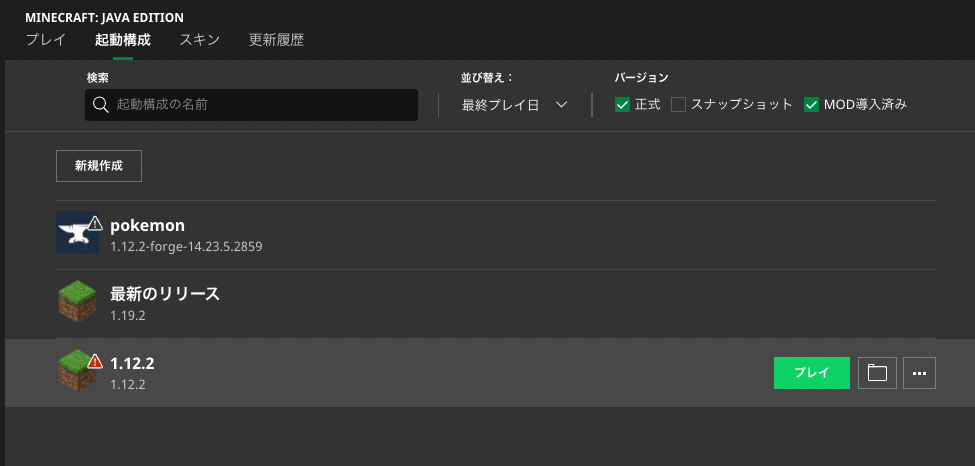Click the chevron arrow beside 最終プレイ日

pyautogui.click(x=561, y=105)
